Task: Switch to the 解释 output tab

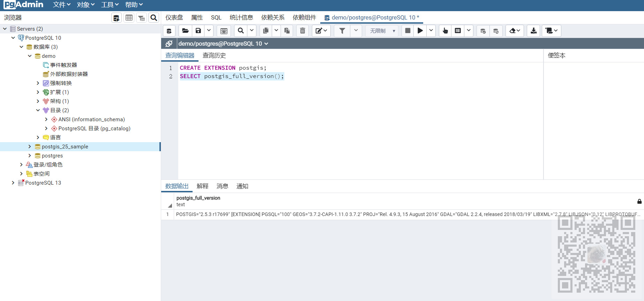Action: pyautogui.click(x=202, y=186)
